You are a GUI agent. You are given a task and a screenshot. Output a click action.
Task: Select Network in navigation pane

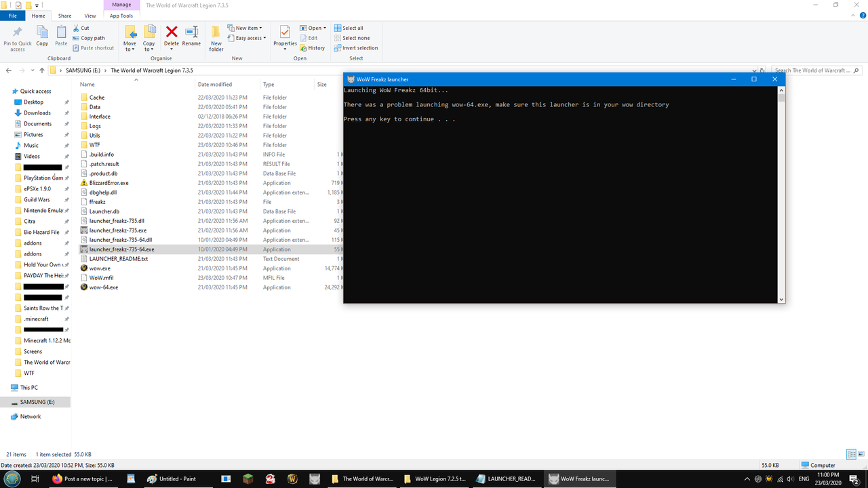[x=30, y=417]
